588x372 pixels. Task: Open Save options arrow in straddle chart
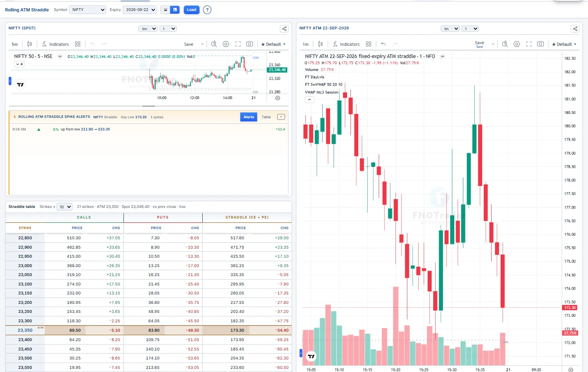493,44
